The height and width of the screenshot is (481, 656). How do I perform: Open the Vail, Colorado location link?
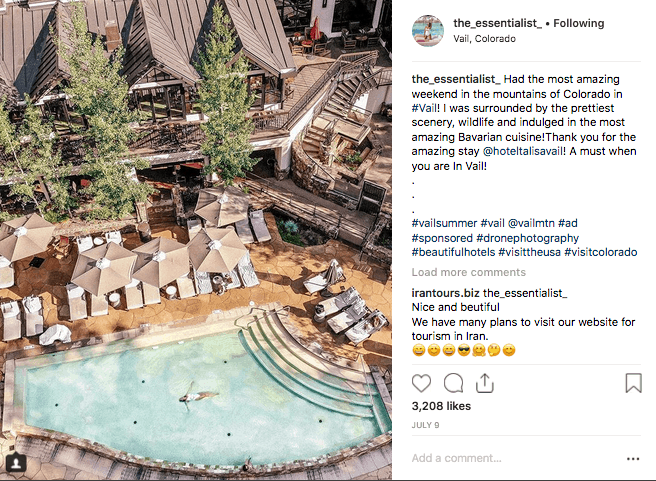484,39
